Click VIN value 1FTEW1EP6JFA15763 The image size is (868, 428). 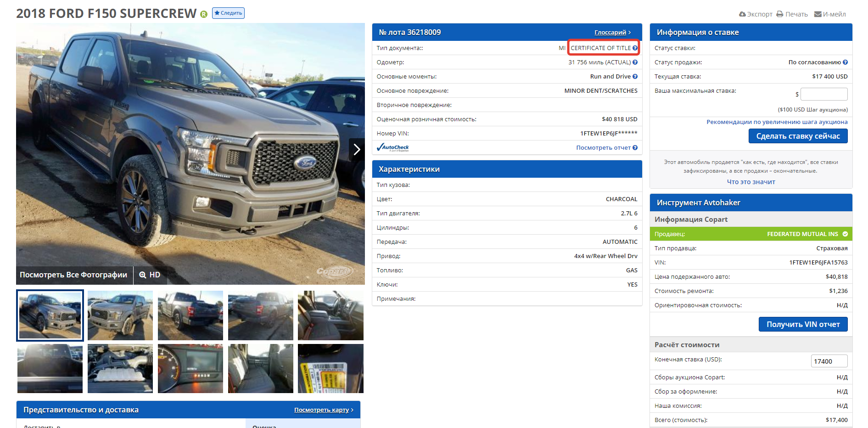(818, 262)
